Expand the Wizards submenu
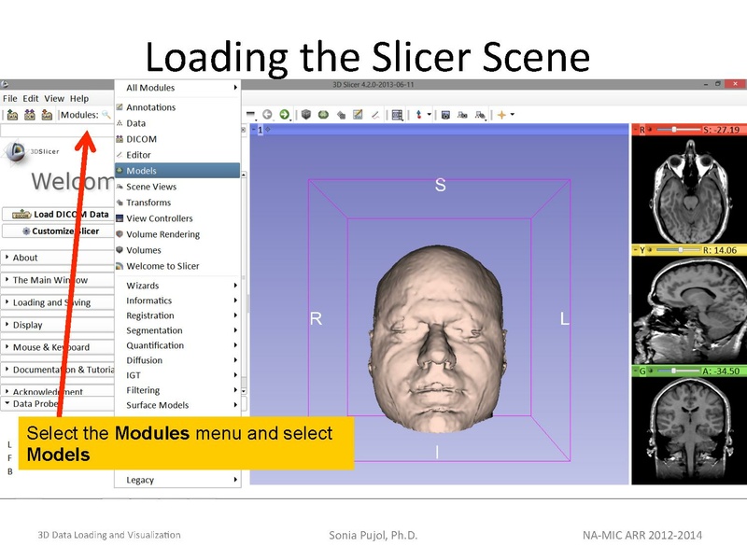Screen dimensions: 747x560 [177, 286]
